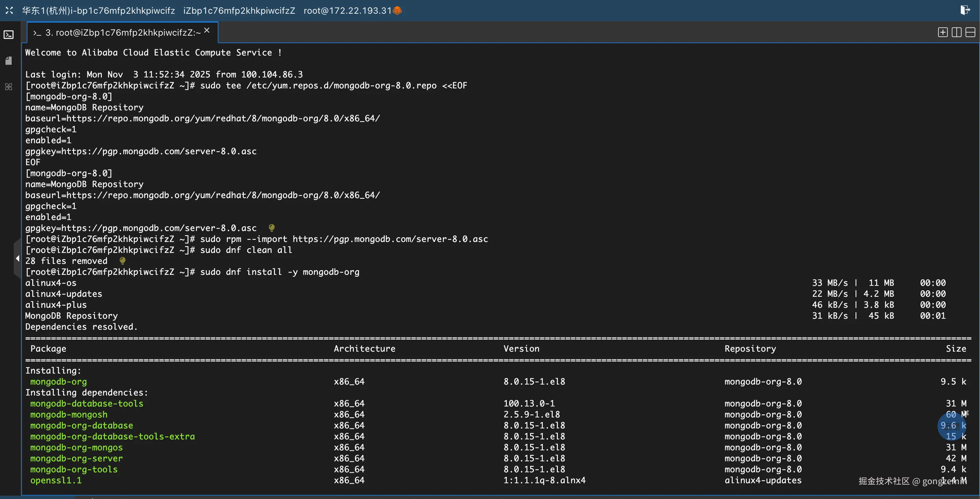Screen dimensions: 980x499
Task: Click the exit session door icon
Action: (965, 10)
